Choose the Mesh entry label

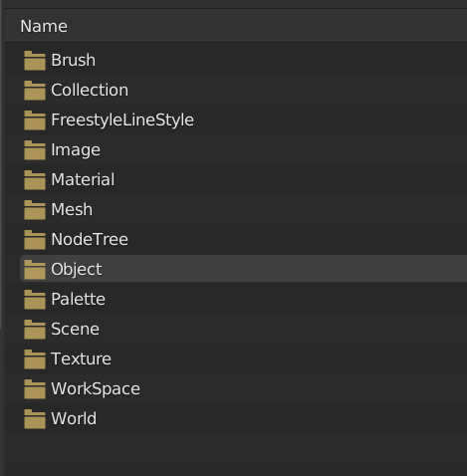(x=72, y=209)
